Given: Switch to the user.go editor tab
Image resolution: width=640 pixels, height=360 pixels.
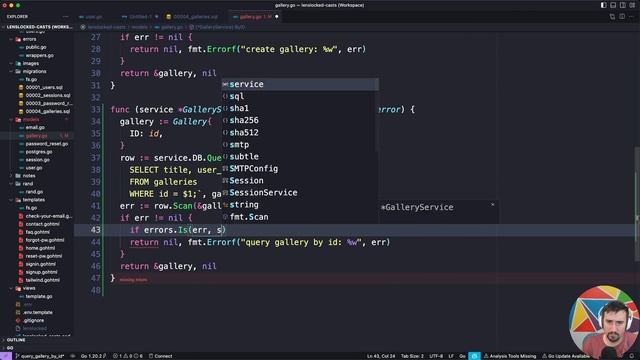Looking at the screenshot, I should 91,17.
